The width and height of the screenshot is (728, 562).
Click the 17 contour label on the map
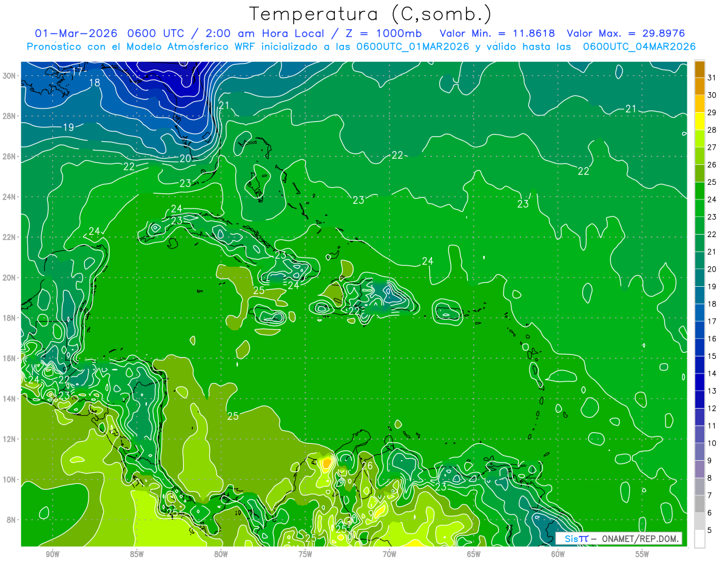point(77,72)
